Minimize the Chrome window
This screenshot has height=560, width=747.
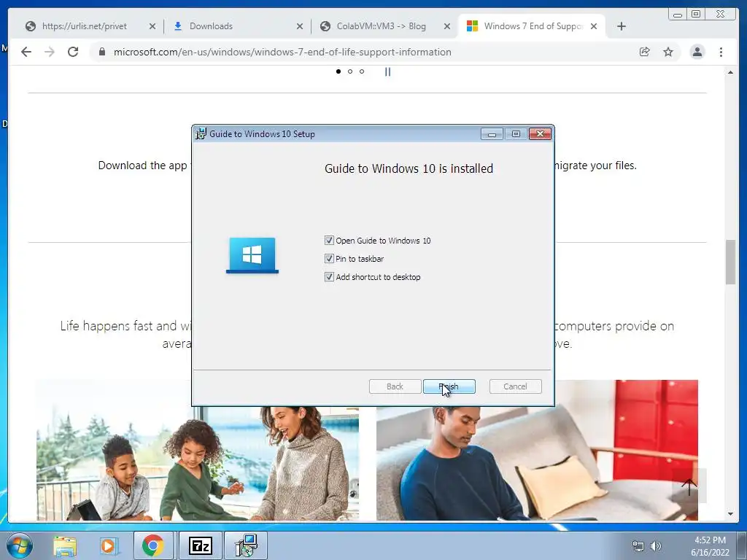click(678, 15)
